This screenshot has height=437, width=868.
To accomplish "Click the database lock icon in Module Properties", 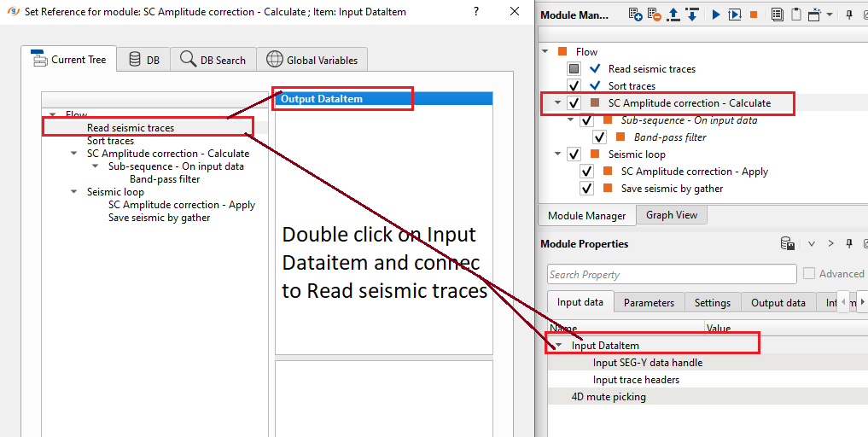I will (788, 244).
